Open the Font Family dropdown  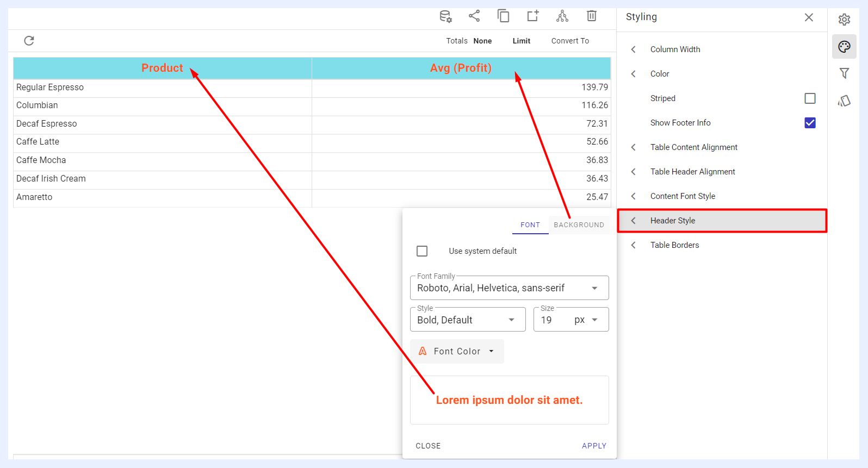(509, 288)
